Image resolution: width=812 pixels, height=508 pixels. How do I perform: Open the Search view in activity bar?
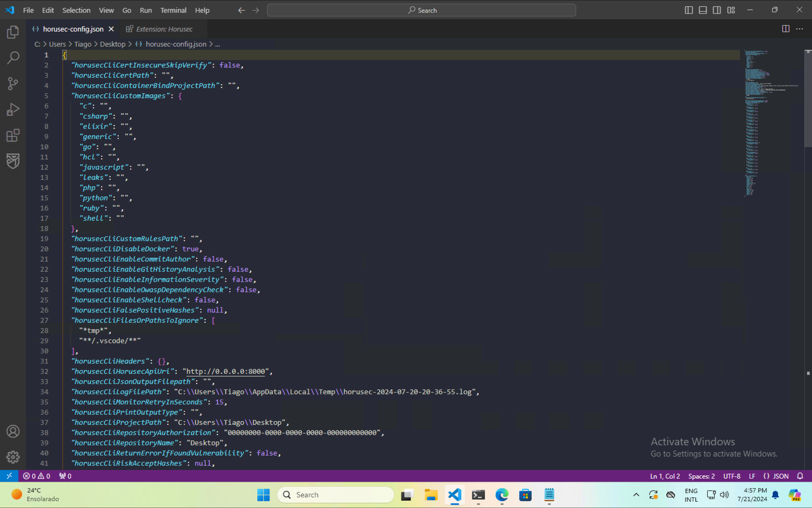click(13, 58)
